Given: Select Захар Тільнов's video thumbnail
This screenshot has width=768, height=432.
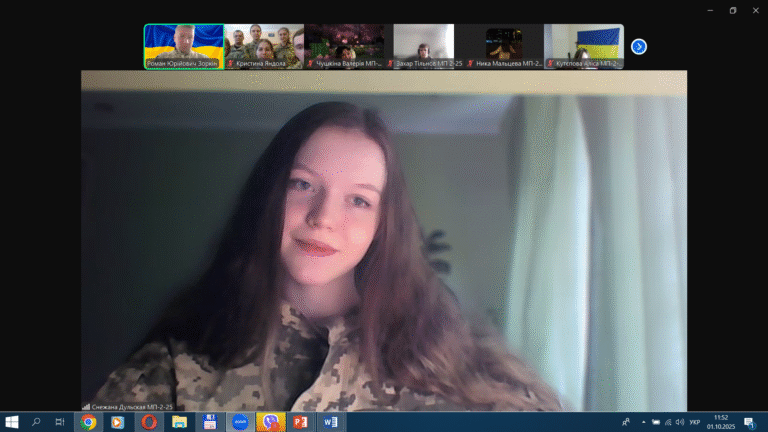Looking at the screenshot, I should click(x=424, y=46).
